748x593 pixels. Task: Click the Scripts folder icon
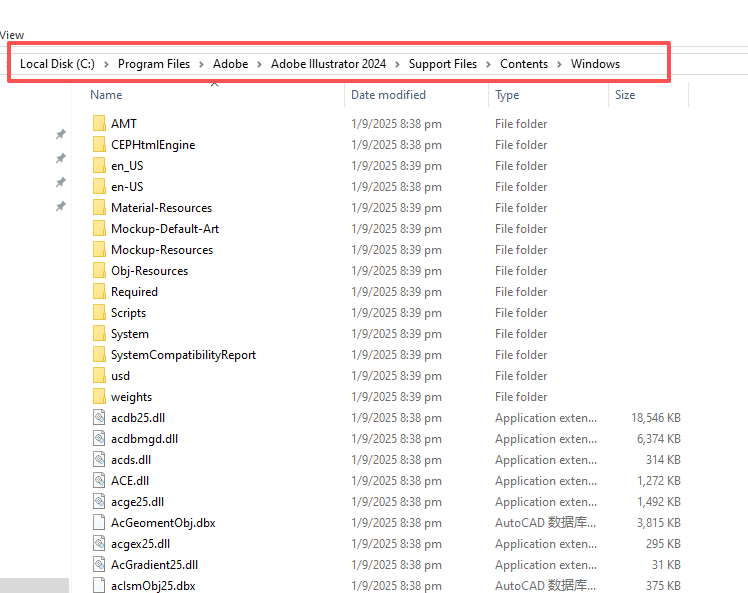pyautogui.click(x=98, y=313)
